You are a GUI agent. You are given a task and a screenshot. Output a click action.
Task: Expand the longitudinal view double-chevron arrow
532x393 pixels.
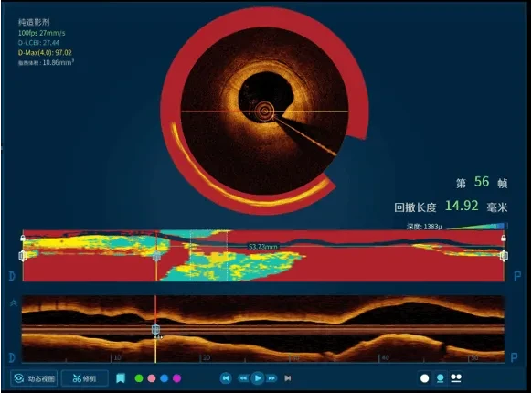14,303
